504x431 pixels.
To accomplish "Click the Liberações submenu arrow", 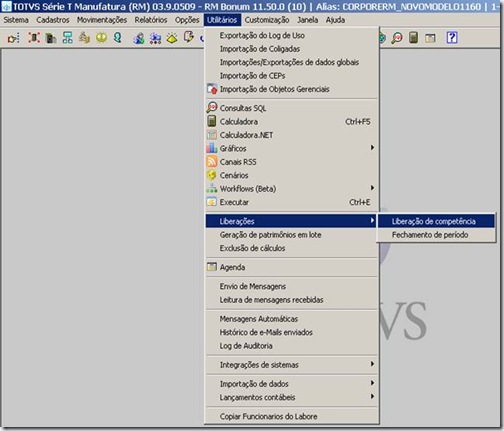I will point(372,220).
